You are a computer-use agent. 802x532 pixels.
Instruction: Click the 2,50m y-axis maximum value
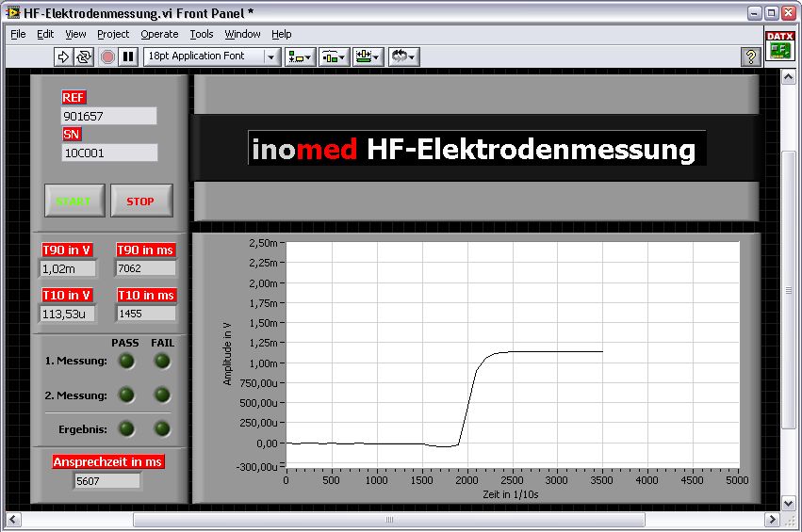(x=263, y=243)
